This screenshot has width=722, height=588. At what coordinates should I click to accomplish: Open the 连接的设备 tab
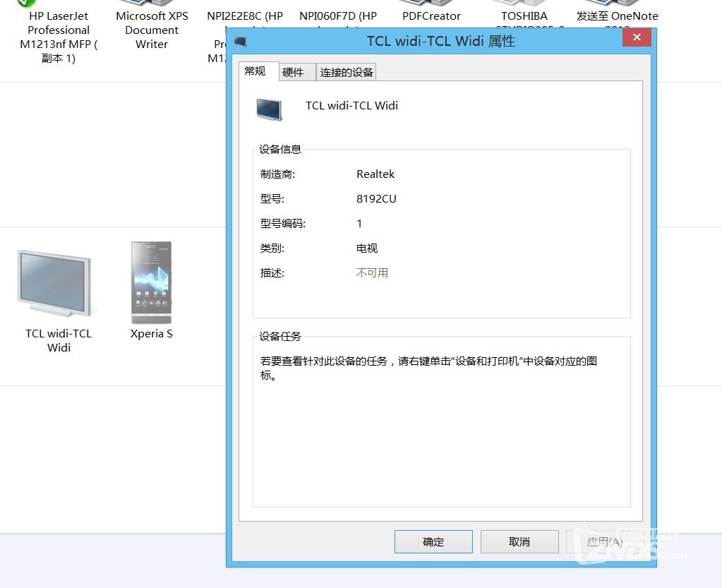[x=347, y=72]
